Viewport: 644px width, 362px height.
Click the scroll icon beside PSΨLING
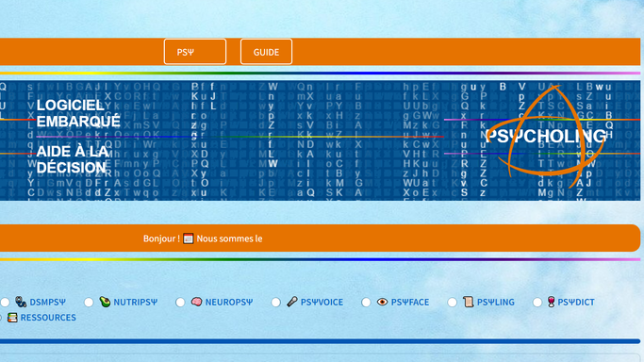(469, 302)
